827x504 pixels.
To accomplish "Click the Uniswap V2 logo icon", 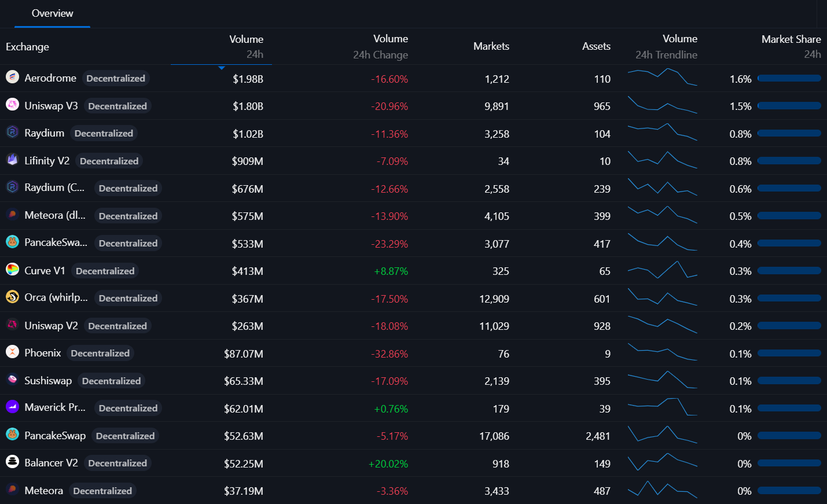I will click(12, 324).
